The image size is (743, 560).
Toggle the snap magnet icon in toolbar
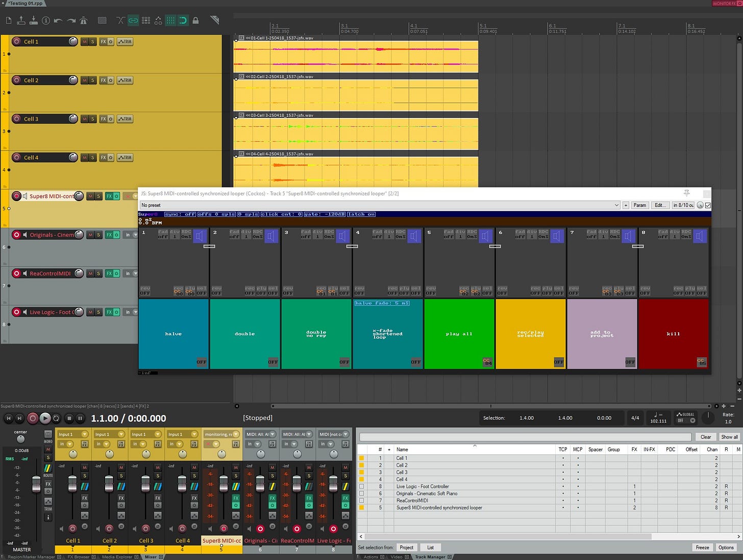click(183, 20)
